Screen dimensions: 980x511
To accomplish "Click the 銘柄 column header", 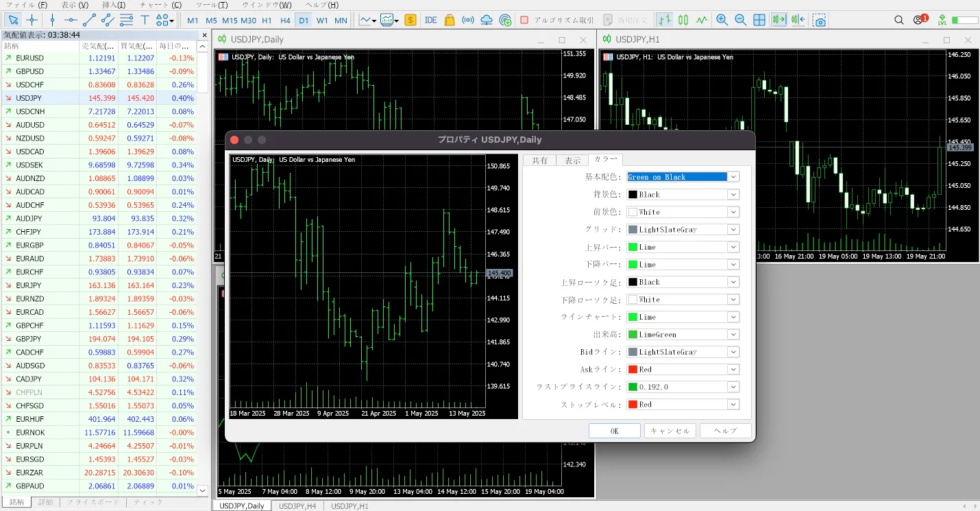I will click(x=40, y=46).
